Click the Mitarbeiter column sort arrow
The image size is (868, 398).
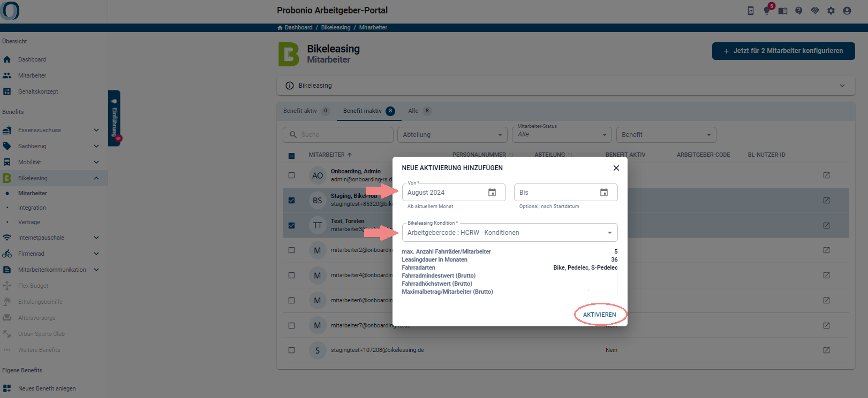pos(350,155)
